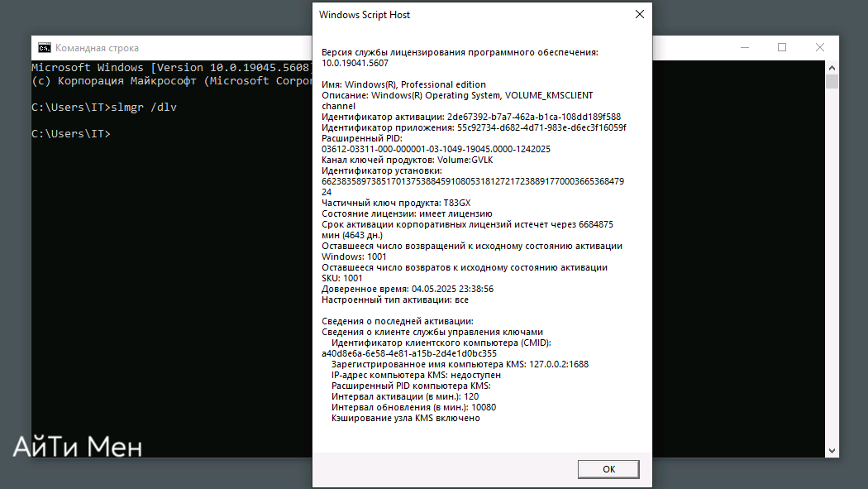Click the 'Windows Script Host' dialog title

(365, 15)
